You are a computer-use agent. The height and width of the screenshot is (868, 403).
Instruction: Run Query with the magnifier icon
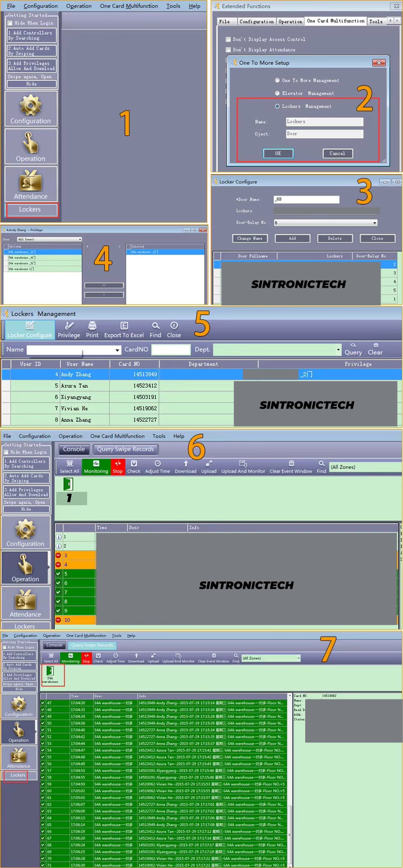(353, 345)
